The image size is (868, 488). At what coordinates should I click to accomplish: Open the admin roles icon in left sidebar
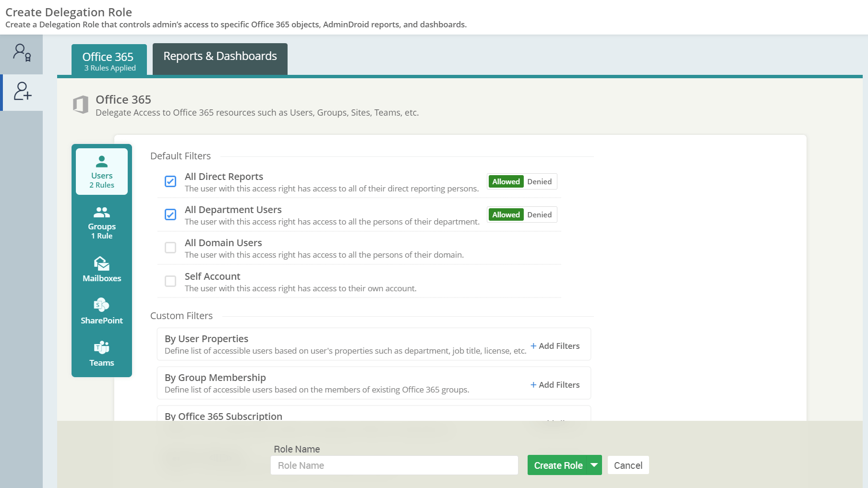[x=22, y=54]
